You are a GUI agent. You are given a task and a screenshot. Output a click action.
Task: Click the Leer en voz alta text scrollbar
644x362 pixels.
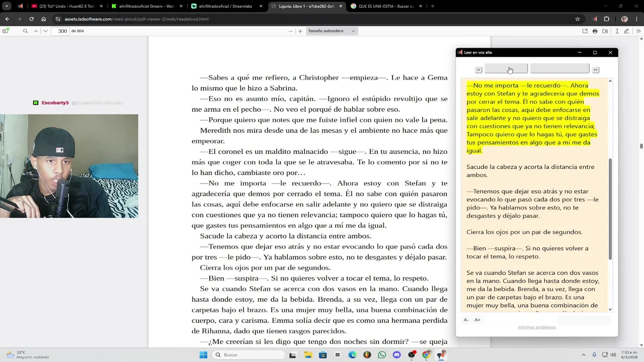(x=610, y=209)
